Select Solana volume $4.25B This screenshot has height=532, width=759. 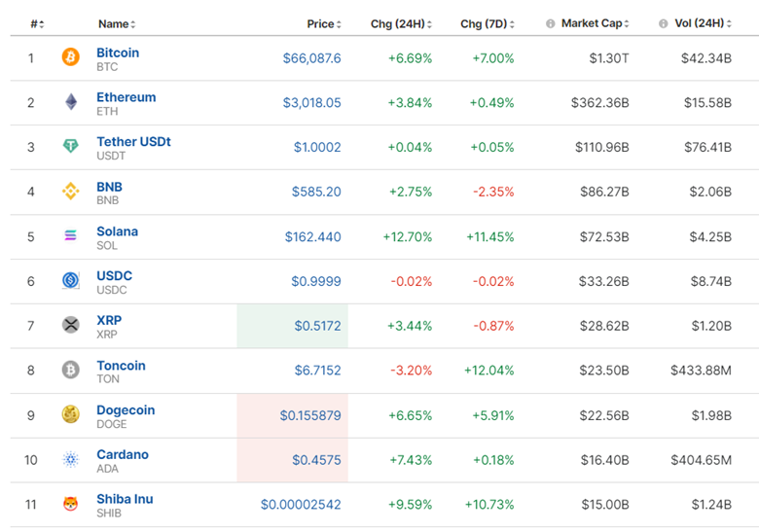tap(710, 236)
